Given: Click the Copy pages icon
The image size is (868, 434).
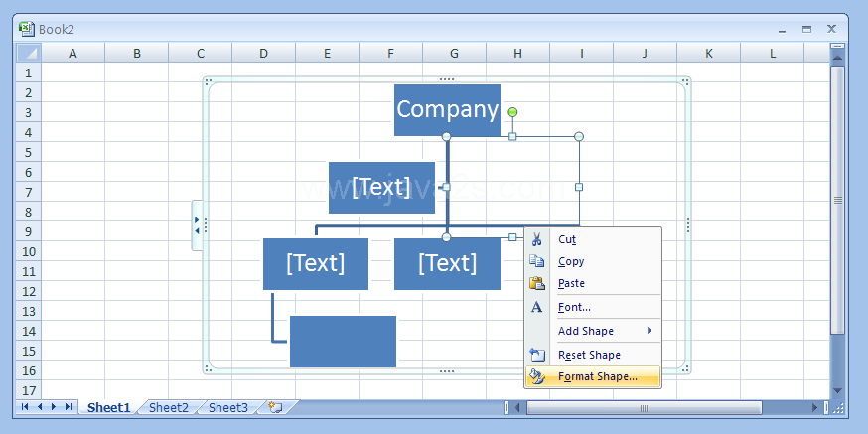Looking at the screenshot, I should click(536, 261).
